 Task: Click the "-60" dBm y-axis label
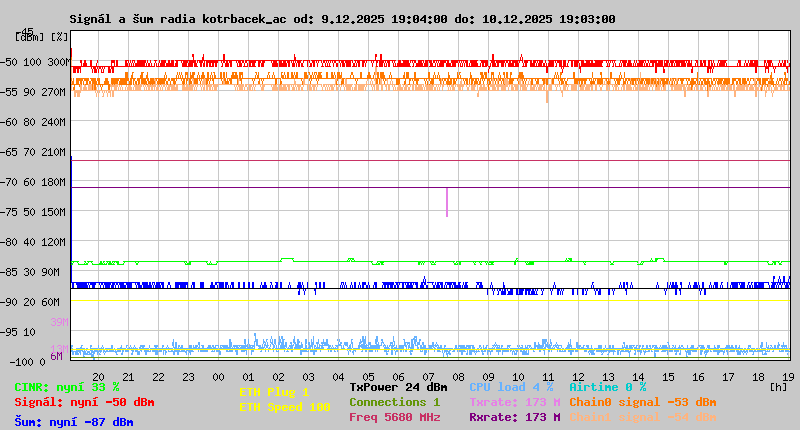click(9, 122)
